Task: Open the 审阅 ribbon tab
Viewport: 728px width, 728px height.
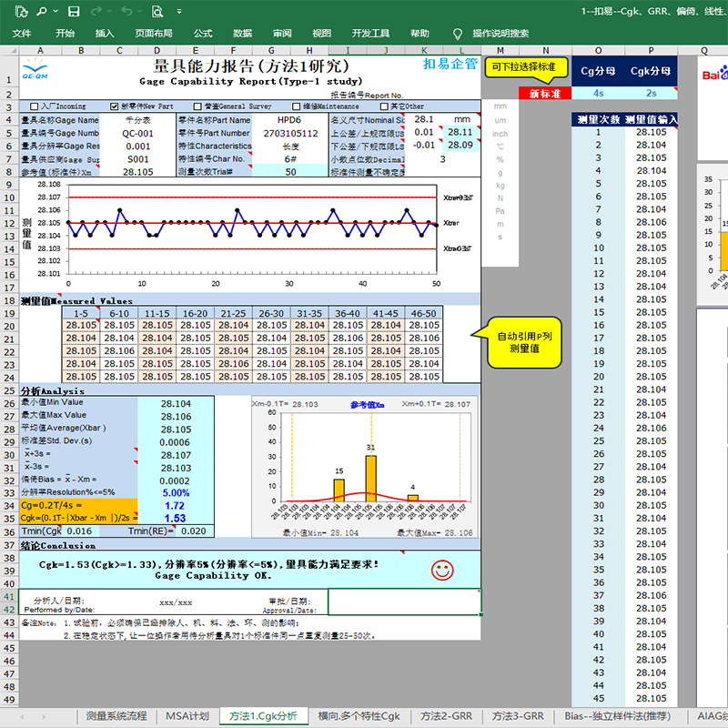Action: (x=282, y=34)
